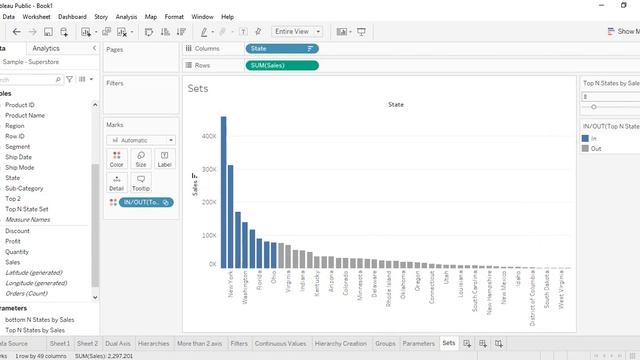This screenshot has height=360, width=640.
Task: Click the Sort ascending toolbar icon
Action: coord(165,32)
